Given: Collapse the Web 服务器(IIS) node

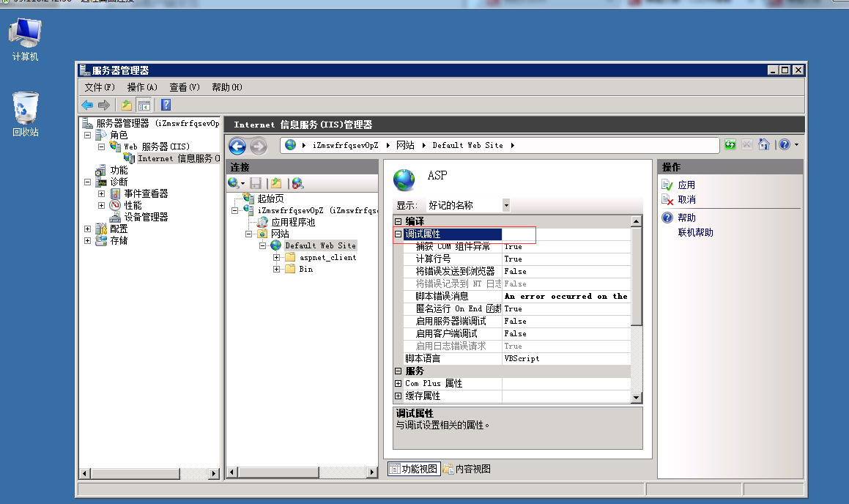Looking at the screenshot, I should [101, 147].
